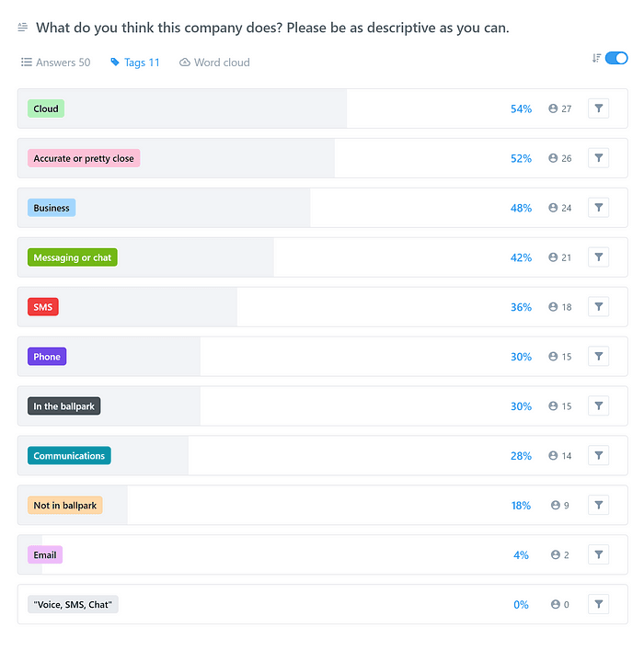Image resolution: width=644 pixels, height=650 pixels.
Task: Click the 54% percentage for Cloud
Action: (x=521, y=108)
